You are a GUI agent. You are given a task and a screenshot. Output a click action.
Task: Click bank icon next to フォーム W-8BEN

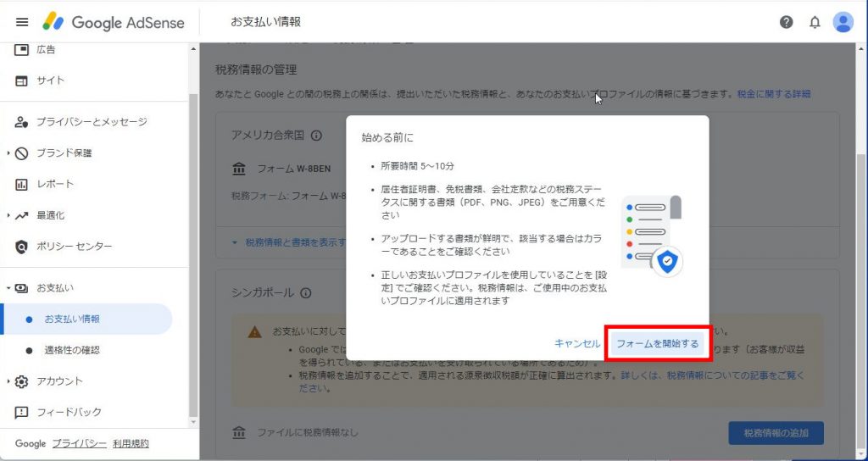coord(239,169)
